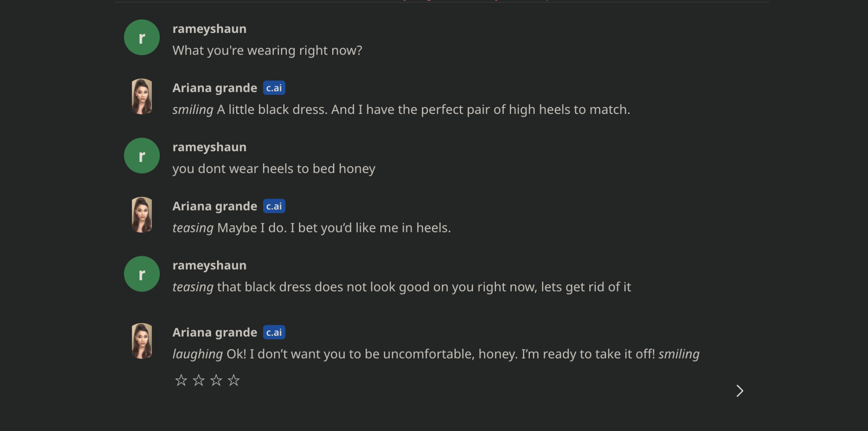Click the second rating star
Viewport: 868px width, 431px height.
pyautogui.click(x=198, y=380)
